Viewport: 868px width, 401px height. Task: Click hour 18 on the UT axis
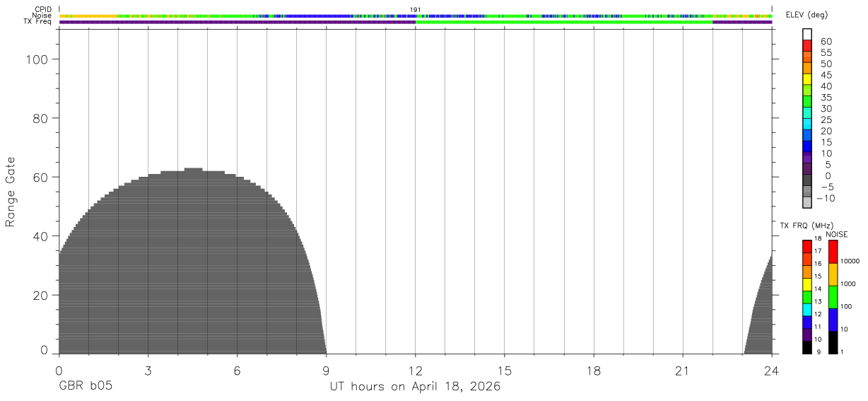click(594, 371)
